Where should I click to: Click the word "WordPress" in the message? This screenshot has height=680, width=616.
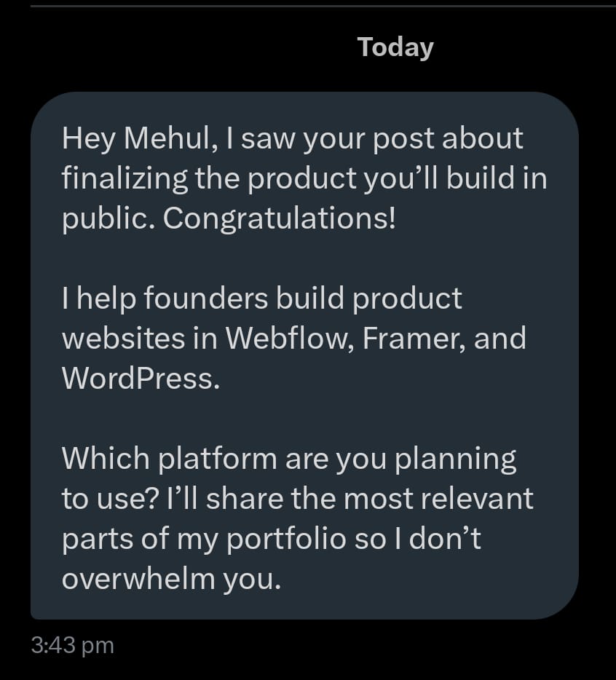(x=140, y=379)
